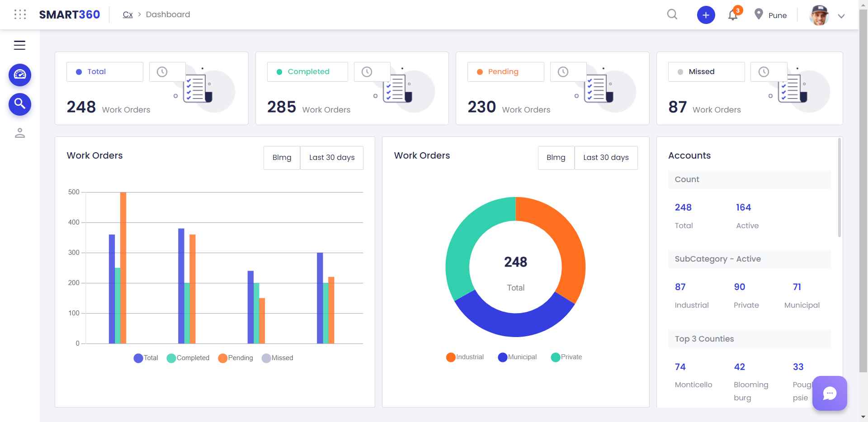Open global search from the top bar
The image size is (868, 422).
pyautogui.click(x=672, y=14)
